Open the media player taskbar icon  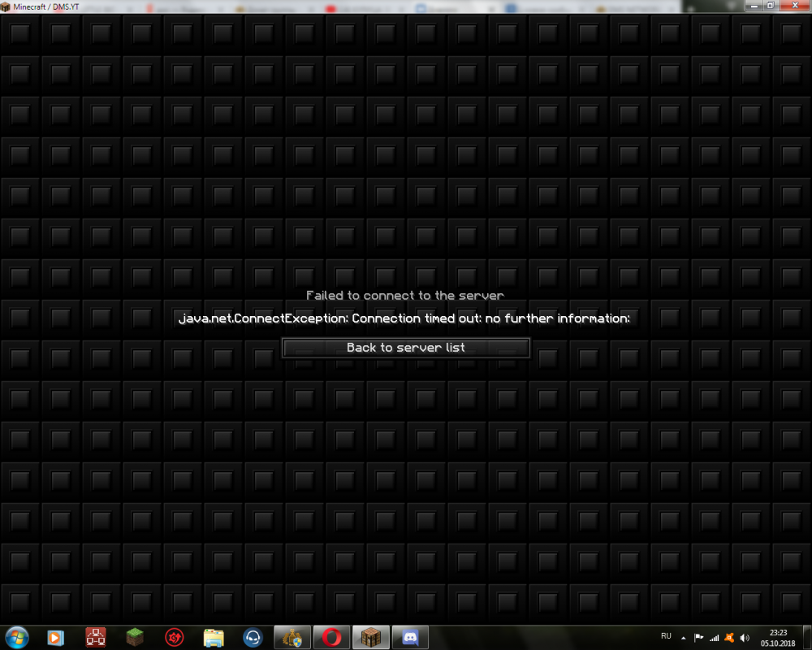tap(55, 637)
